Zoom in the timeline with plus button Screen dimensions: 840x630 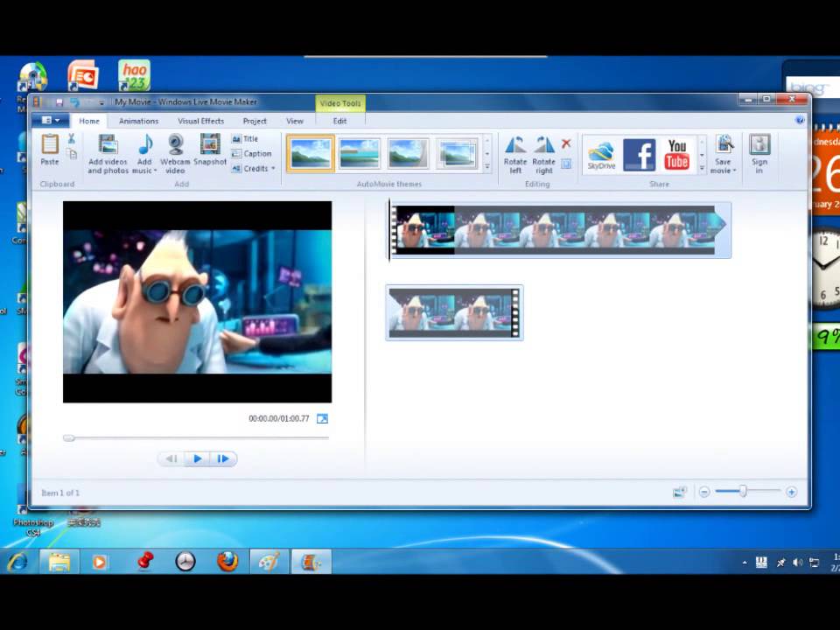(x=791, y=492)
